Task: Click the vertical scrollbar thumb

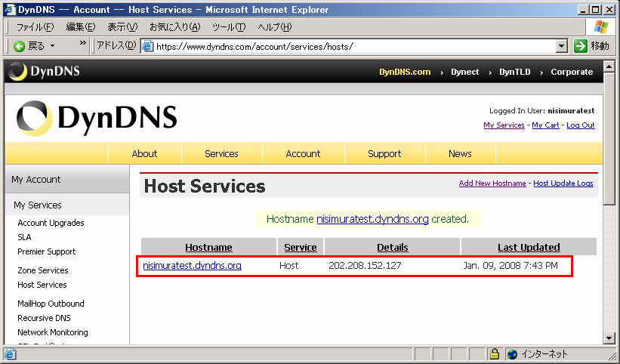Action: 609,138
